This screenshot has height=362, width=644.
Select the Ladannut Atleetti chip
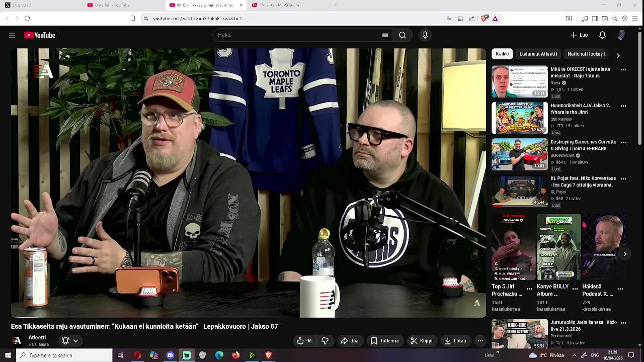point(538,54)
